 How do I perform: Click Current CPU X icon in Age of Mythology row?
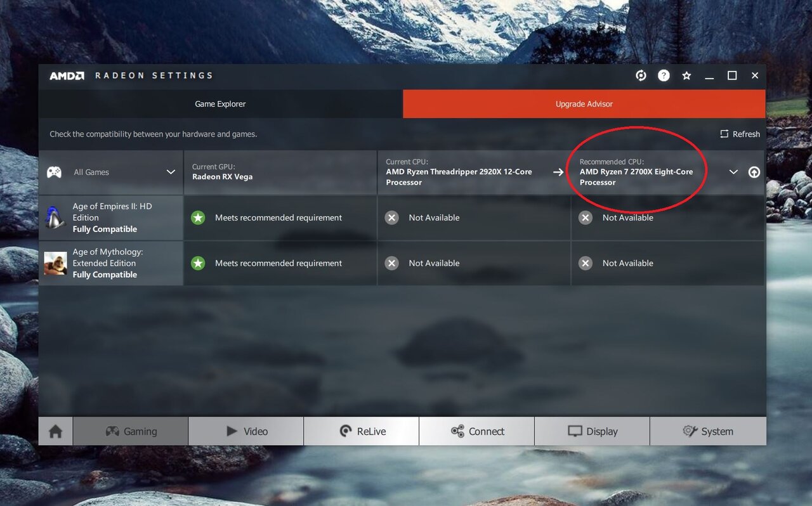click(392, 263)
